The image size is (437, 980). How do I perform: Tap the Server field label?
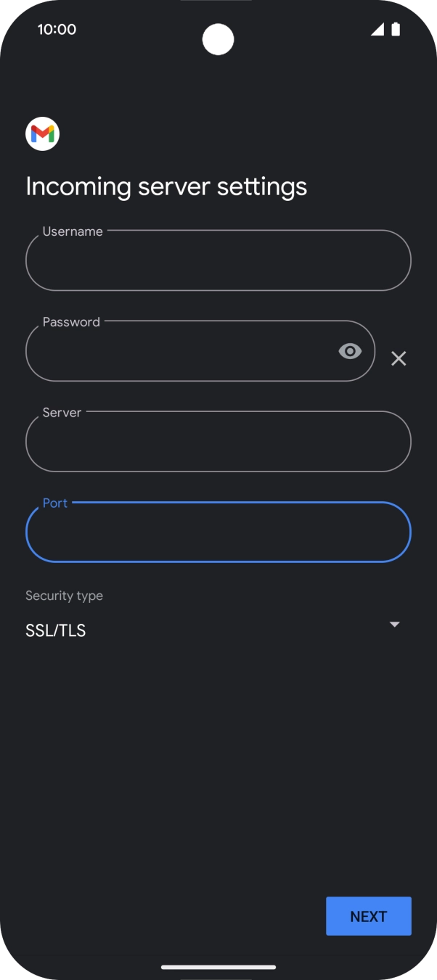pyautogui.click(x=62, y=412)
